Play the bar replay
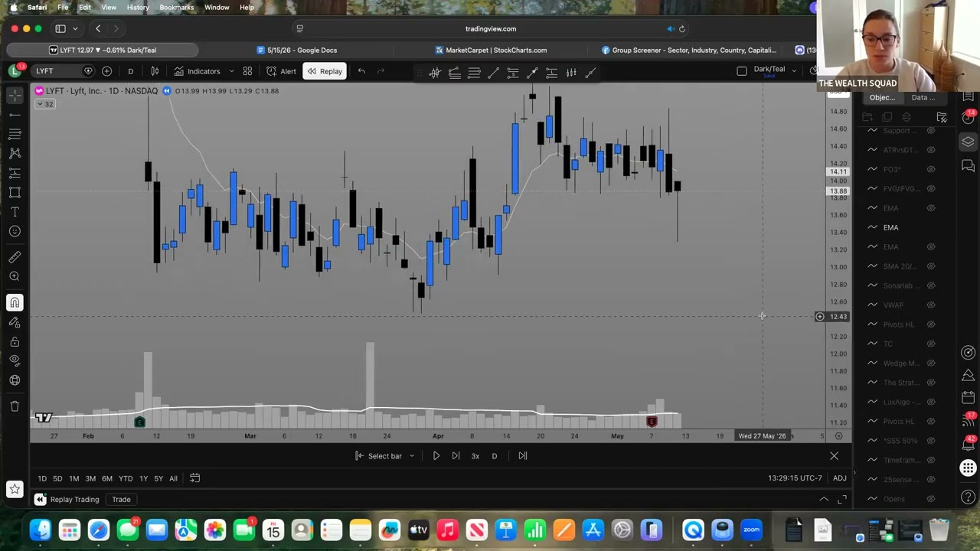This screenshot has height=551, width=980. 436,456
